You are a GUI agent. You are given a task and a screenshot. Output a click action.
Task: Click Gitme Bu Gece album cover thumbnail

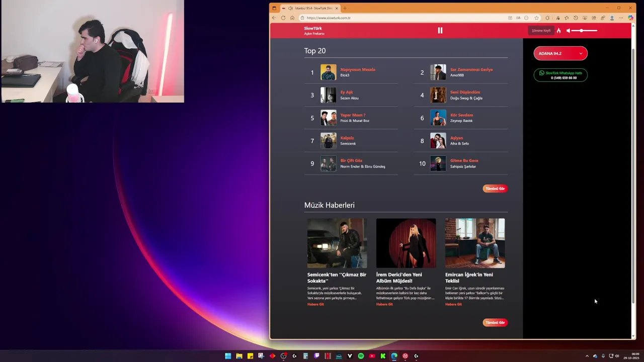point(438,163)
